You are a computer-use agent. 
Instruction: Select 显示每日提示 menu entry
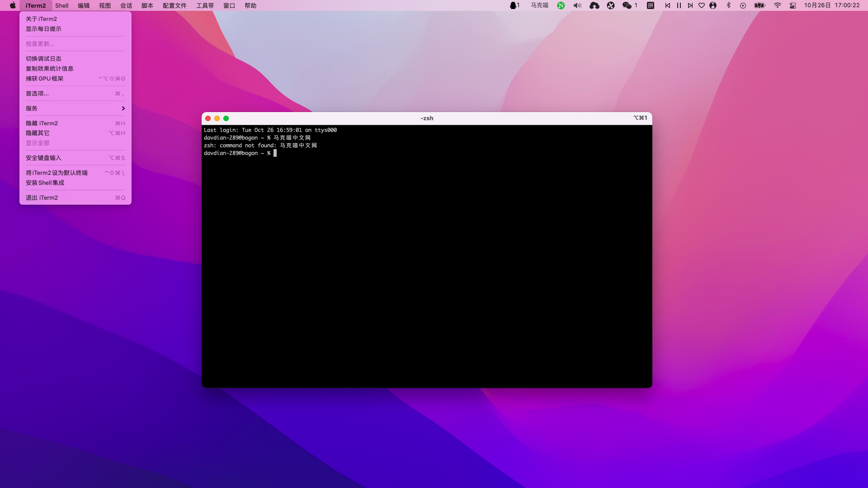click(75, 29)
